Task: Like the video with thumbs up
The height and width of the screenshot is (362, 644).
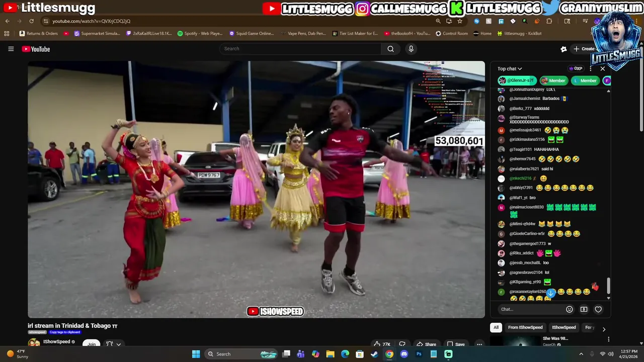Action: tap(382, 344)
